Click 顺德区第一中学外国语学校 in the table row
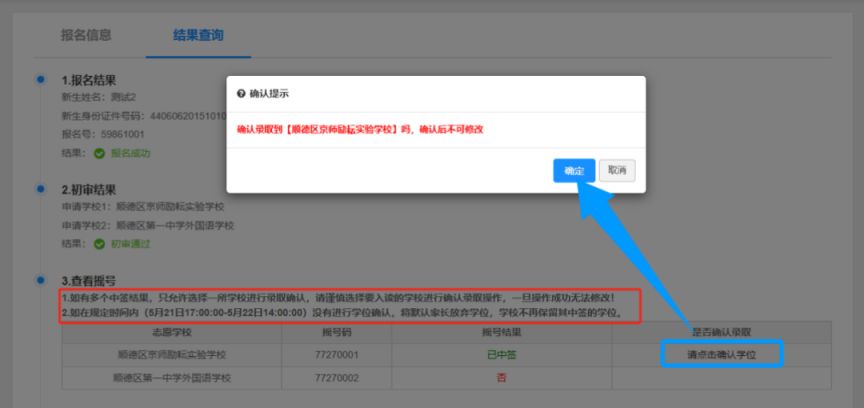The image size is (864, 408). tap(172, 378)
